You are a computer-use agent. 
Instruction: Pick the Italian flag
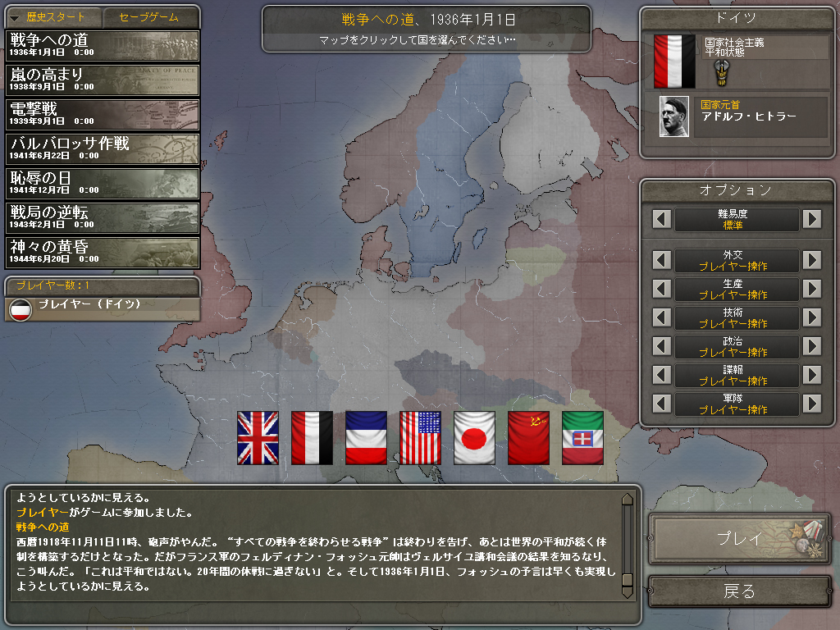[582, 438]
